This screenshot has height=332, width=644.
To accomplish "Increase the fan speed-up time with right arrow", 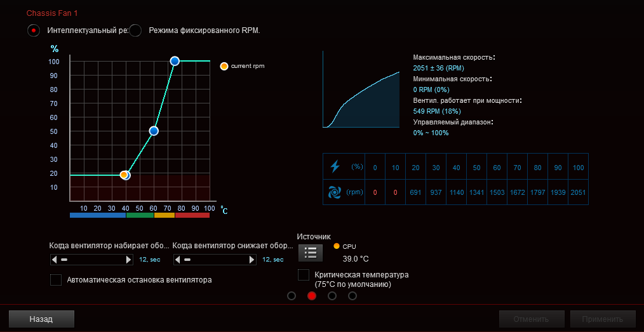I will point(128,260).
